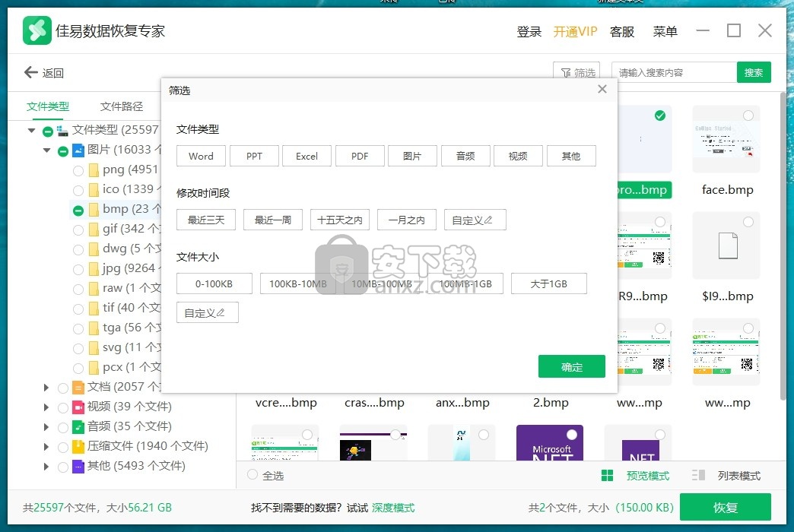This screenshot has height=532, width=794.
Task: Click the gif folder icon
Action: (x=94, y=229)
